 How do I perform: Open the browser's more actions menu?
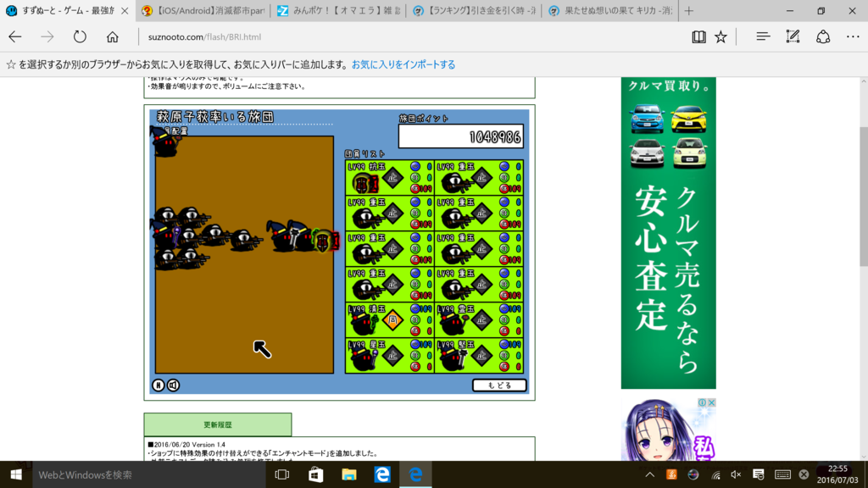point(853,37)
